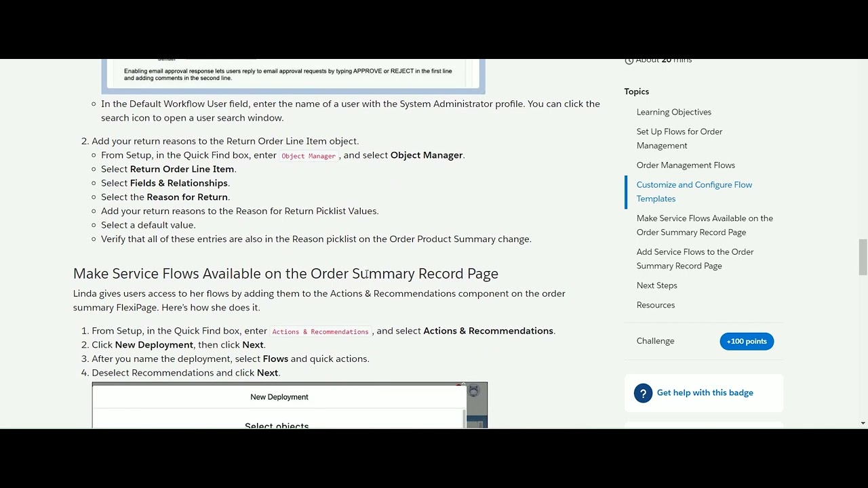868x488 pixels.
Task: Click the email approval response screenshot image
Action: point(293,76)
